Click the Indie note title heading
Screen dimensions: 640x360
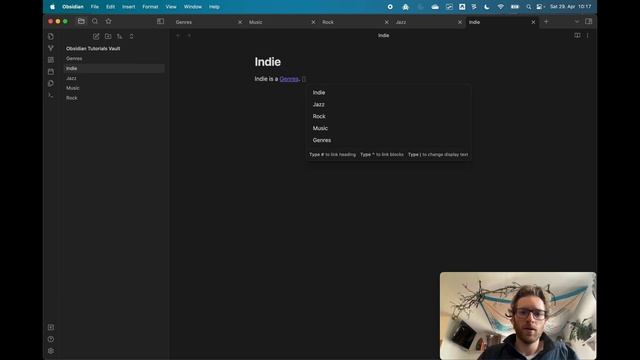tap(268, 62)
